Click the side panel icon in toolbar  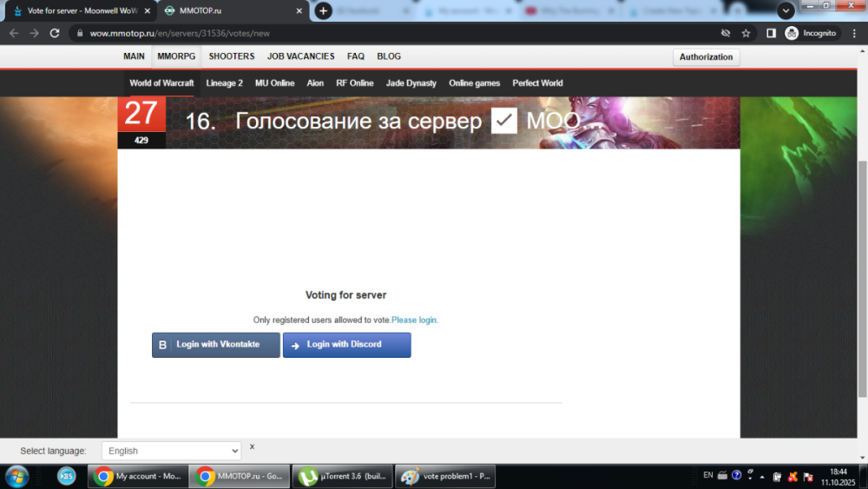771,33
